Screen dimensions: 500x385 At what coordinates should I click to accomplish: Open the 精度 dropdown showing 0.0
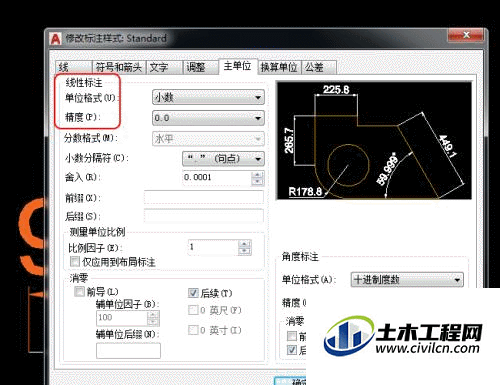(208, 118)
